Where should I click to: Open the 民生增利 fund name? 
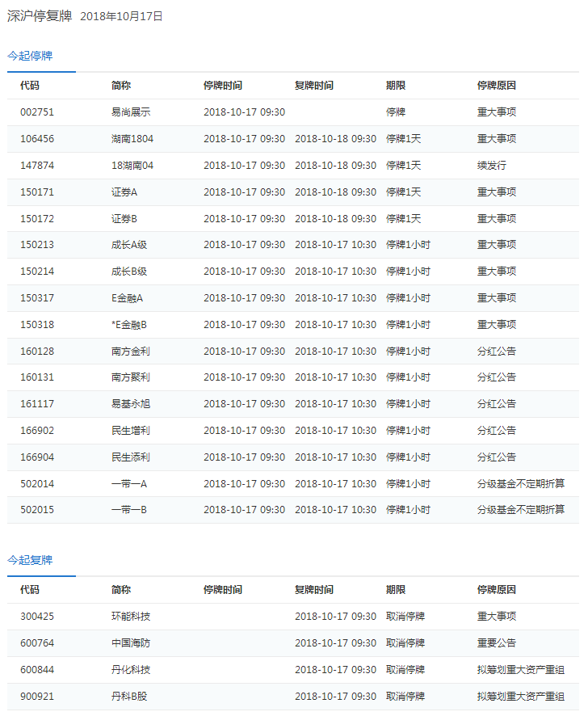pyautogui.click(x=131, y=431)
